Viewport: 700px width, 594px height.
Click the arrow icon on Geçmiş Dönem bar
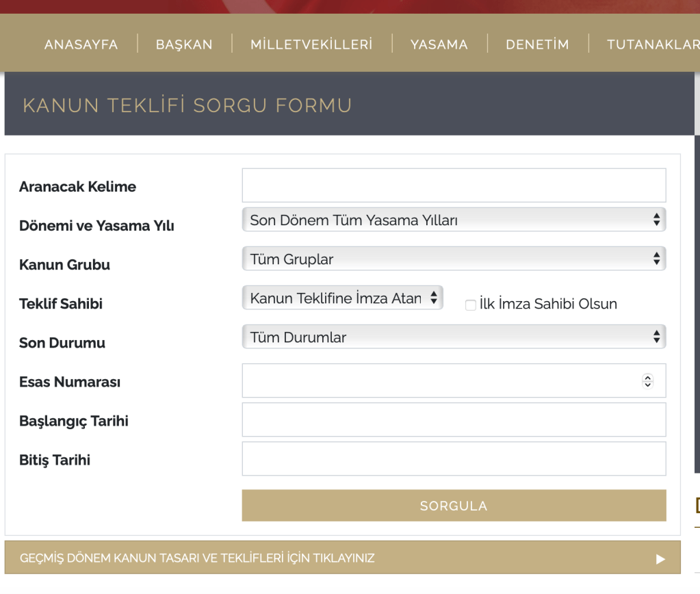pyautogui.click(x=660, y=559)
